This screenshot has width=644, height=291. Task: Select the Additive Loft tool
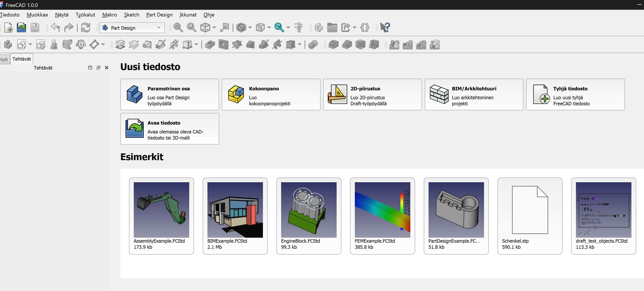point(147,45)
